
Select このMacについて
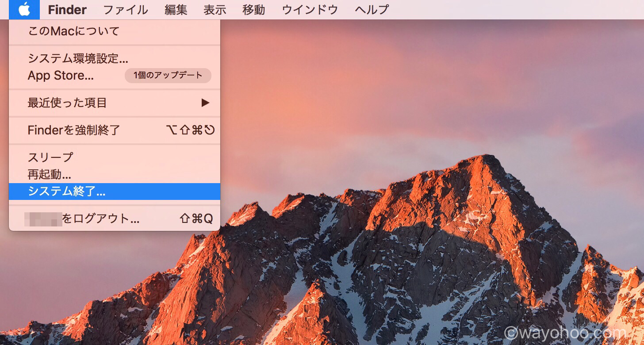(x=115, y=31)
